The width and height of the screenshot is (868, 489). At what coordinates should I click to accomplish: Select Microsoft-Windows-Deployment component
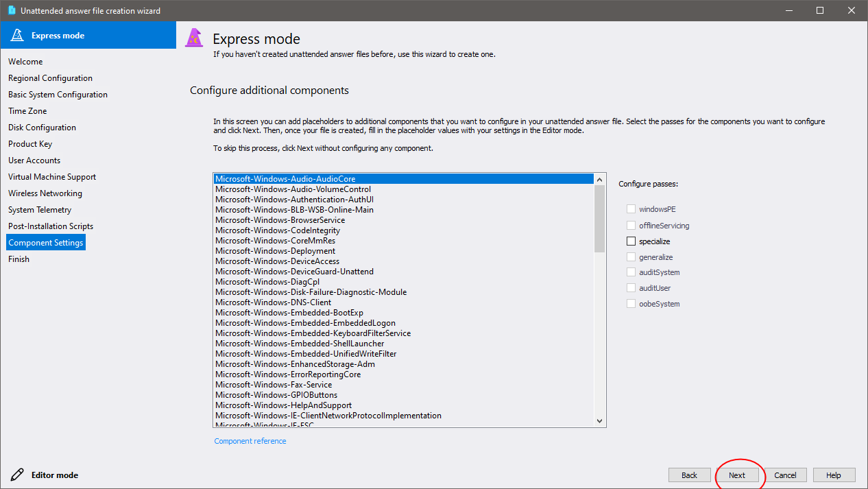pos(403,251)
